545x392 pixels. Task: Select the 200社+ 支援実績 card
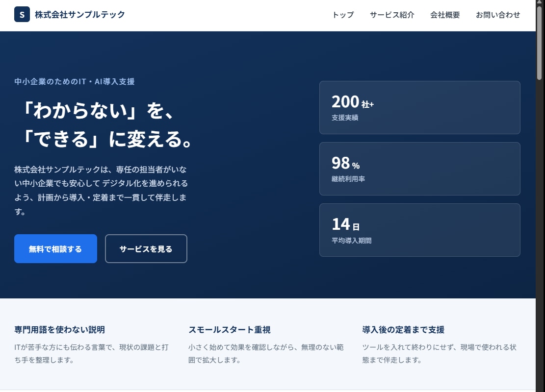pos(419,108)
